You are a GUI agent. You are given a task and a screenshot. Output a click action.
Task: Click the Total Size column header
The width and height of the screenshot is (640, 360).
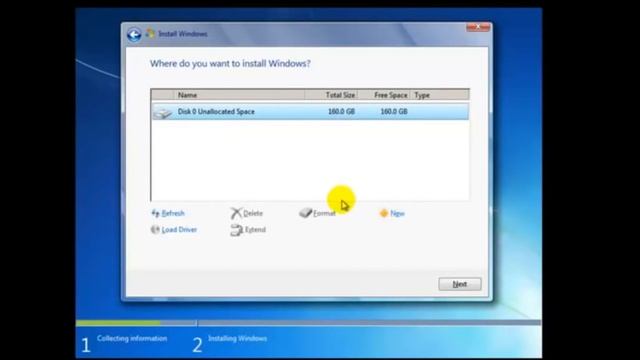coord(331,95)
